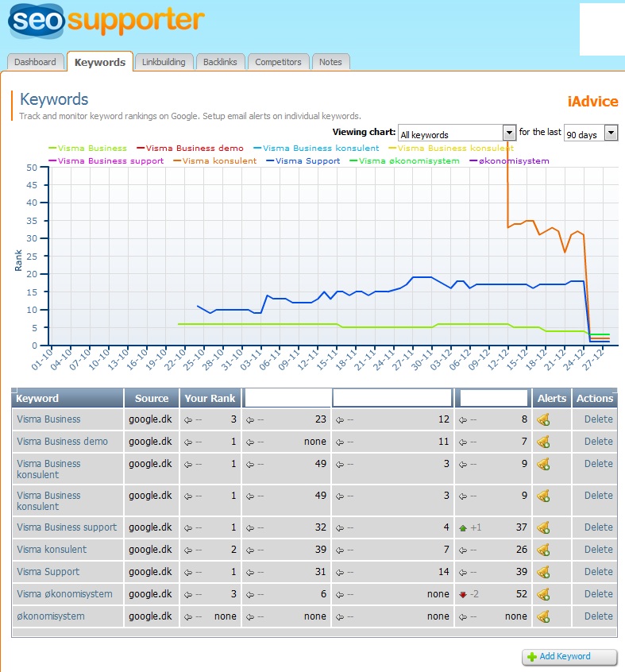Click the seo supporter logo
625x672 pixels.
(x=106, y=21)
